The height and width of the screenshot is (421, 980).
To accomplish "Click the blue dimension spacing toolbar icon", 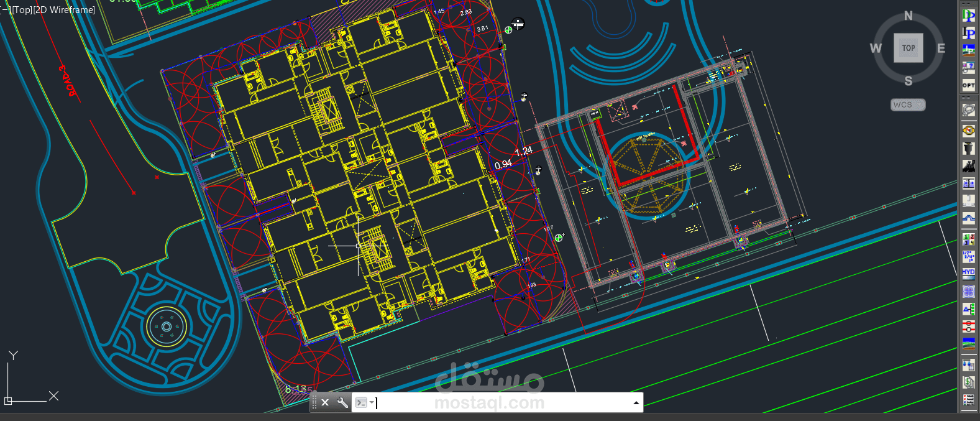I will pyautogui.click(x=968, y=183).
